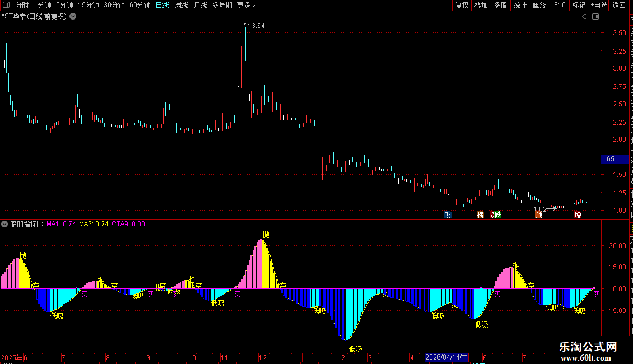Click the 2025年 label on the time axis
This screenshot has height=364, width=633.
click(12, 357)
